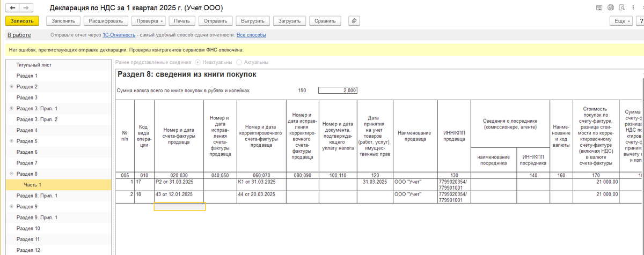The width and height of the screenshot is (644, 255).
Task: Click the field 190 tax amount value
Action: pyautogui.click(x=338, y=91)
